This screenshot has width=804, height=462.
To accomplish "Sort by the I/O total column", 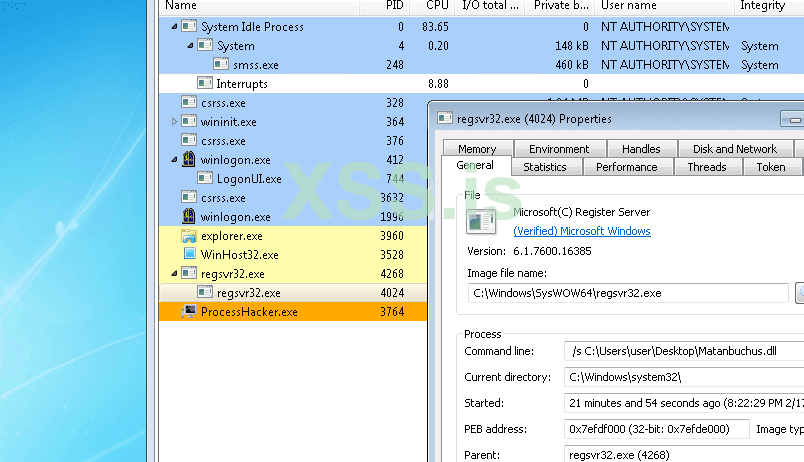I will 489,6.
